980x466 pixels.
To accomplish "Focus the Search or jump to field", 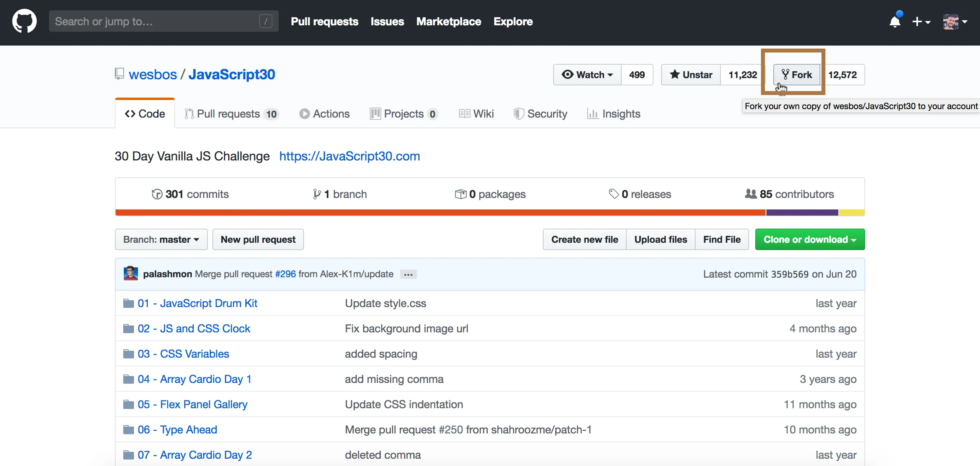I will pos(164,21).
